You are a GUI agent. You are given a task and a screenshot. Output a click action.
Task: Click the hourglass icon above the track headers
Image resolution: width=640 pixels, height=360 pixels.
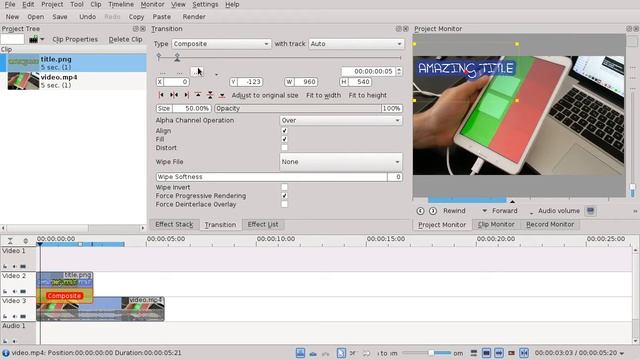[10, 241]
